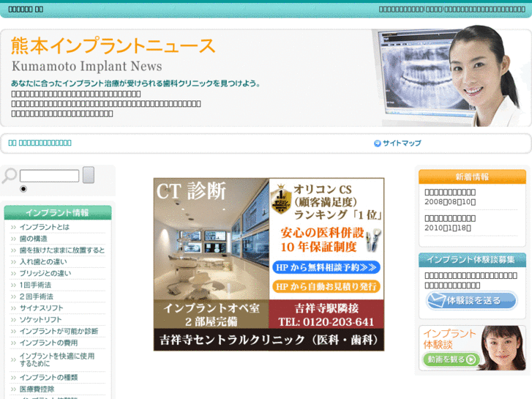532x399 pixels.
Task: Click the play icon on 動画を観る
Action: pos(471,359)
